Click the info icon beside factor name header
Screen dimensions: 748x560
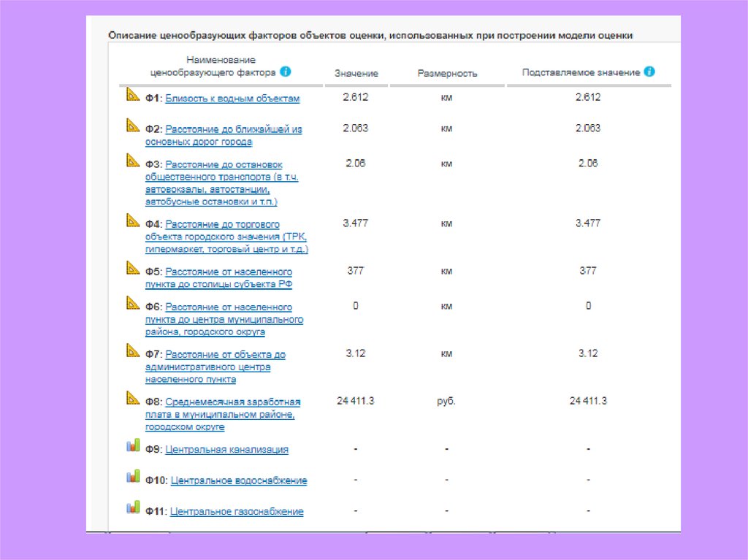point(286,72)
